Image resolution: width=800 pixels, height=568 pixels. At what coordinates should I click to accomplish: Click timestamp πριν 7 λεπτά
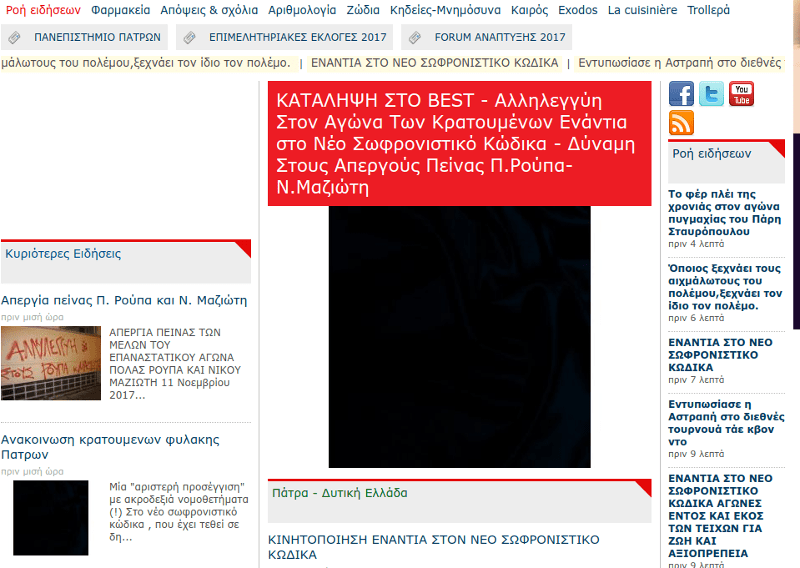696,380
